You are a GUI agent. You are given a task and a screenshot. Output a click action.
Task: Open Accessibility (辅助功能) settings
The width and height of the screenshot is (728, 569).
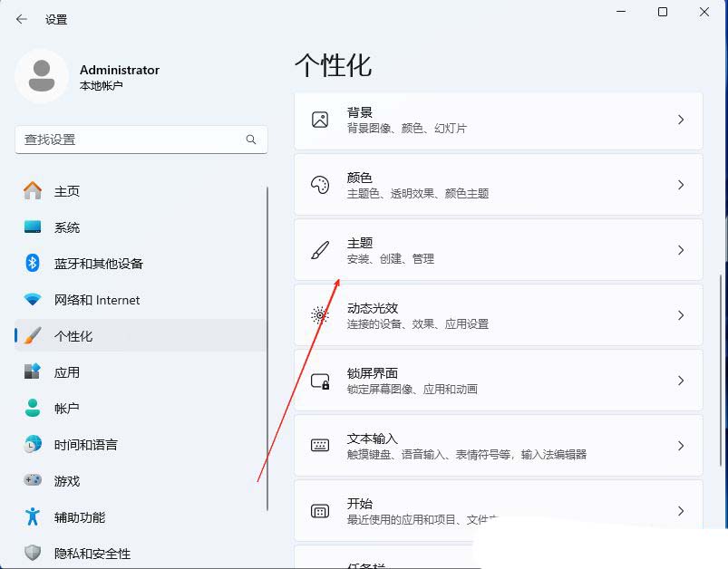coord(79,517)
